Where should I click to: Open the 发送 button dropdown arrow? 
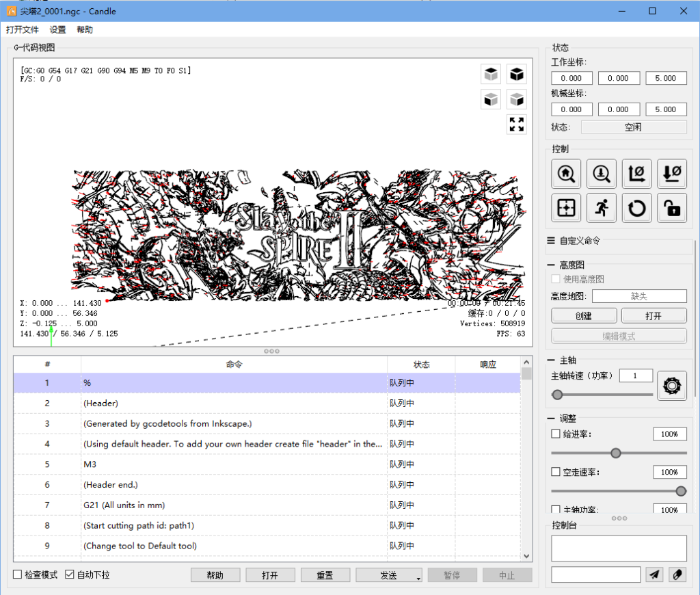pyautogui.click(x=418, y=579)
